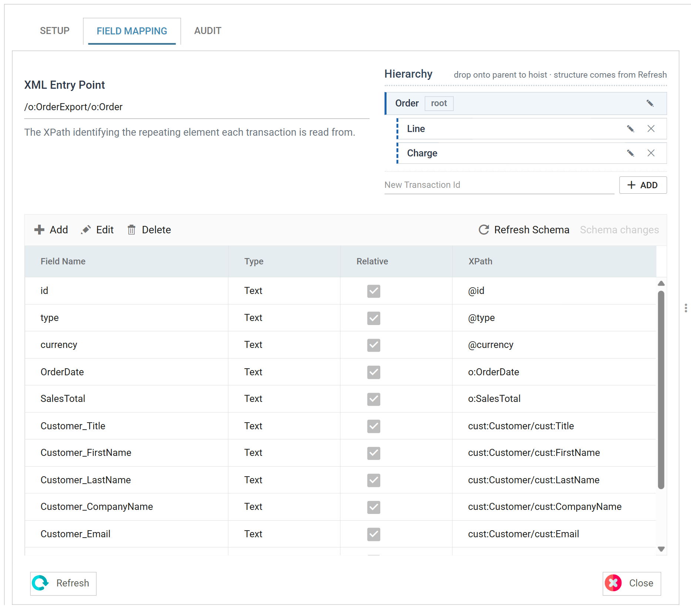Toggle Relative checkbox for currency field

(x=374, y=345)
